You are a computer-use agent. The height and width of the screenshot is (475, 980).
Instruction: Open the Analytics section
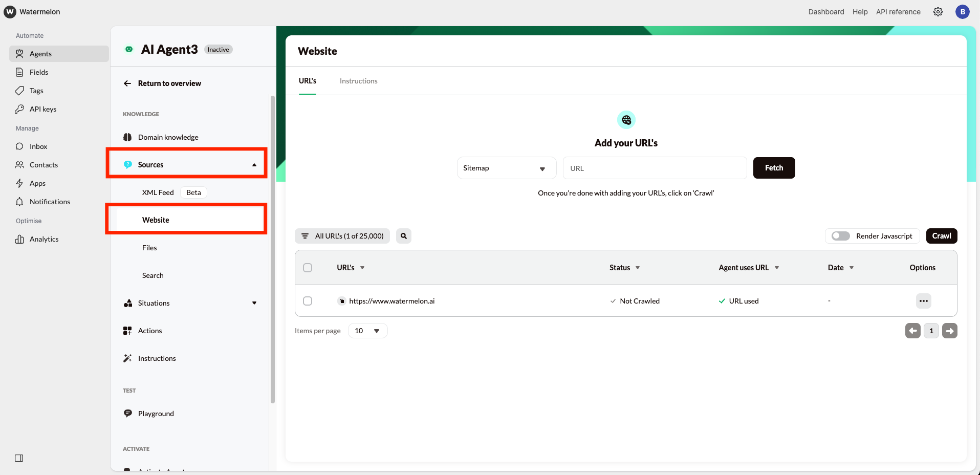click(43, 239)
